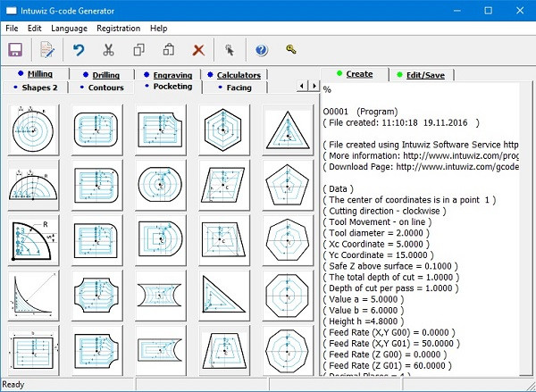This screenshot has width=536, height=392.
Task: Select the right triangle pocket shape
Action: coord(224,296)
